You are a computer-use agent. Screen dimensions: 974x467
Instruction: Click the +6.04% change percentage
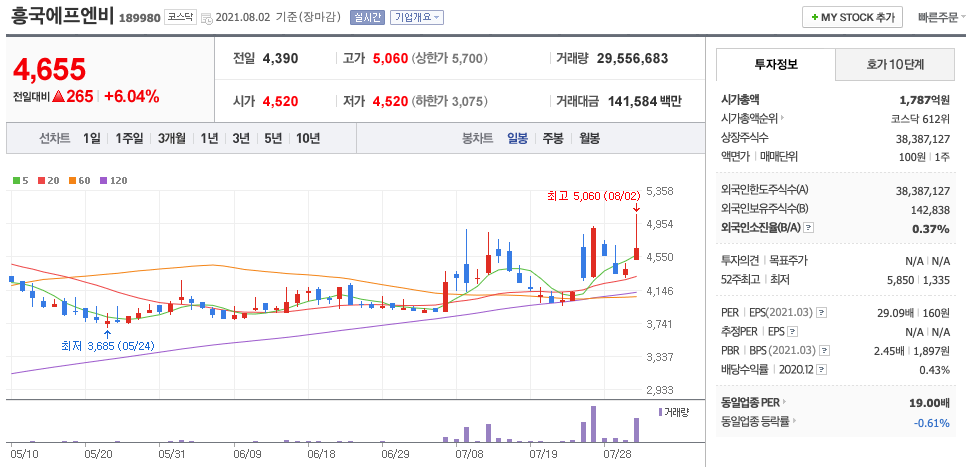point(132,96)
